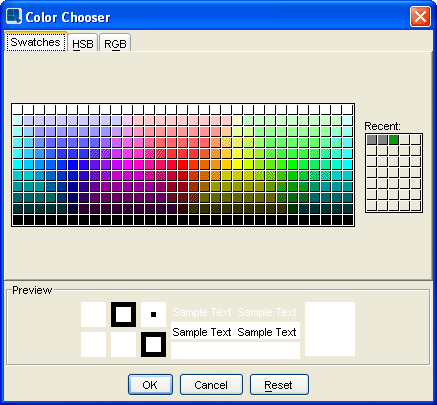Choose the bright magenta swatch in the palette
This screenshot has width=437, height=405.
click(x=127, y=165)
